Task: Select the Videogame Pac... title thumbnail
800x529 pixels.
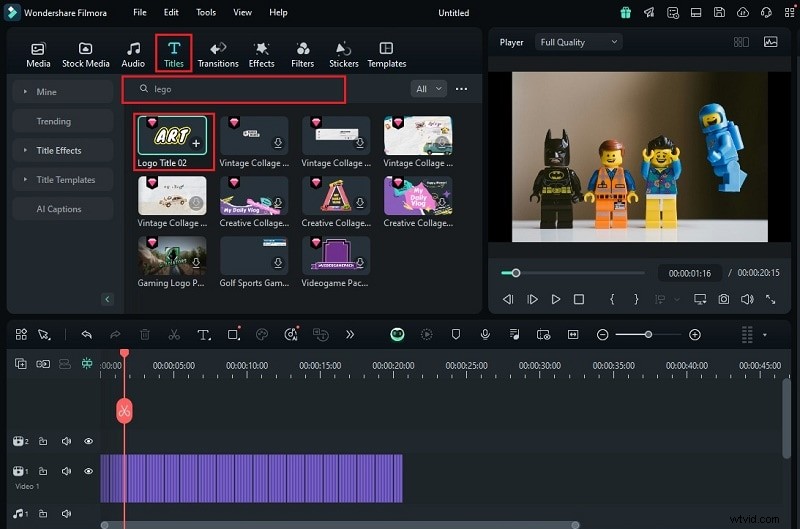Action: click(336, 256)
